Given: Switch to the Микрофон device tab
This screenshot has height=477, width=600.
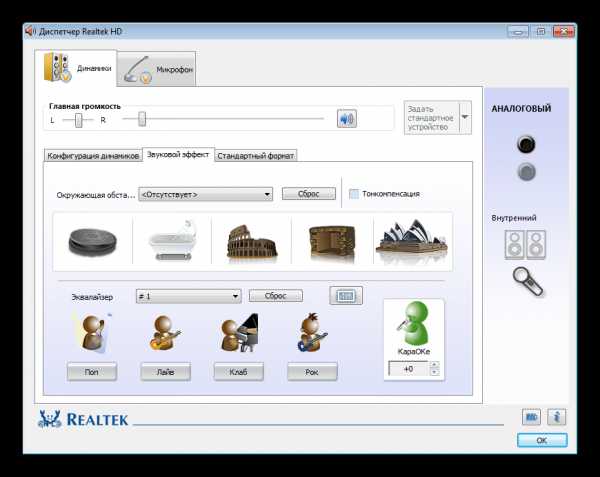Looking at the screenshot, I should (156, 70).
